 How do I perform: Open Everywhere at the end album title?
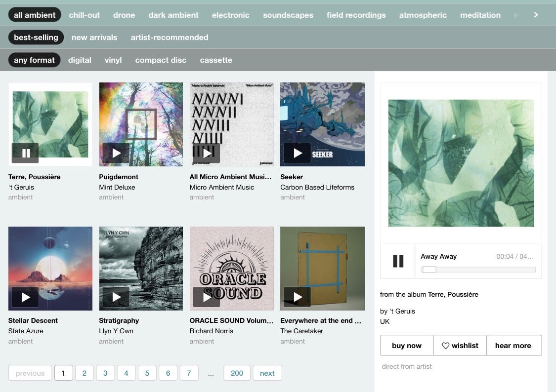(321, 320)
